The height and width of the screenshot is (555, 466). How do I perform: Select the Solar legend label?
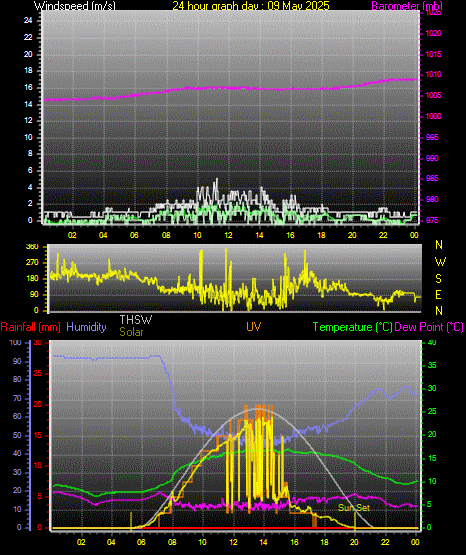coord(131,332)
